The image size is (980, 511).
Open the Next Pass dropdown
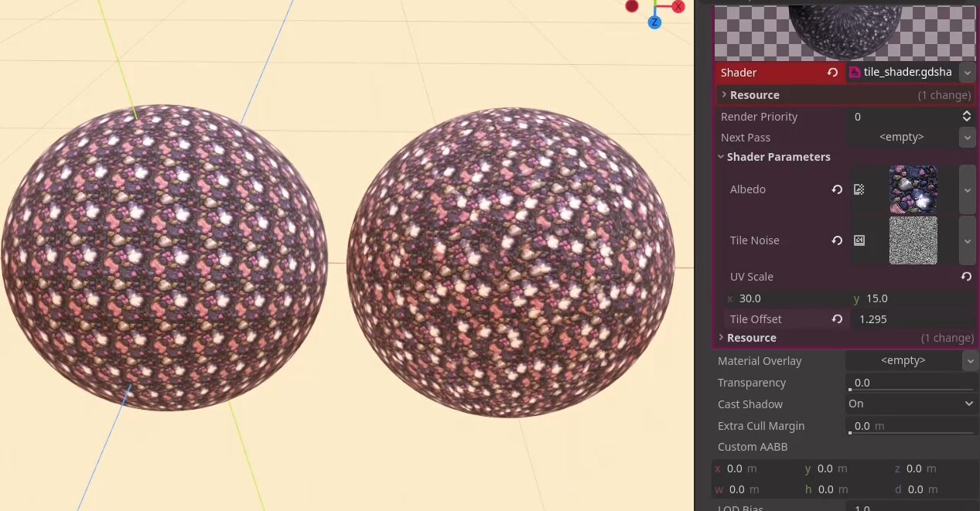click(967, 138)
